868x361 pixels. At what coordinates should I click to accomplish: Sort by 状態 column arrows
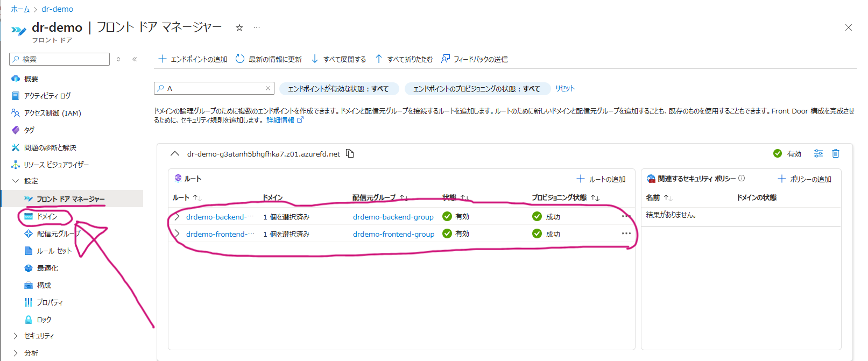coord(465,198)
